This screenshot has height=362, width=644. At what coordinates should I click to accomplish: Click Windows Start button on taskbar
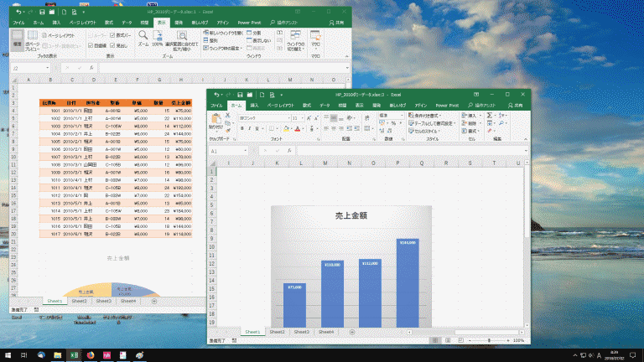click(x=8, y=355)
